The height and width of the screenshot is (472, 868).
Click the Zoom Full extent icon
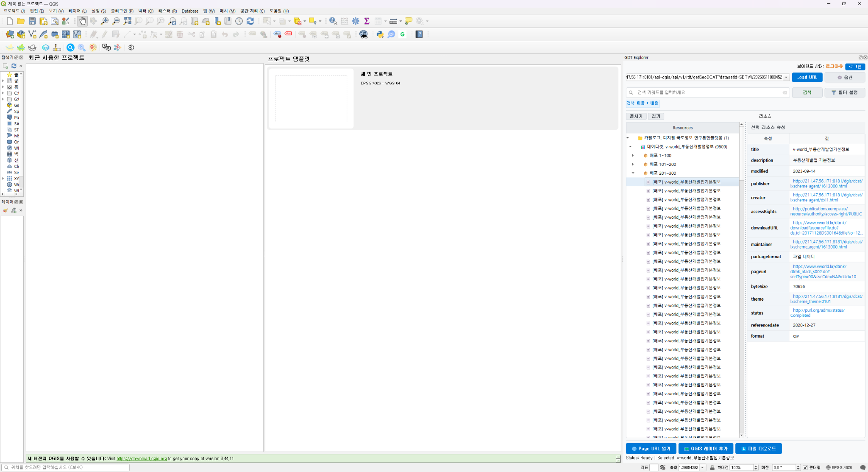tap(127, 21)
